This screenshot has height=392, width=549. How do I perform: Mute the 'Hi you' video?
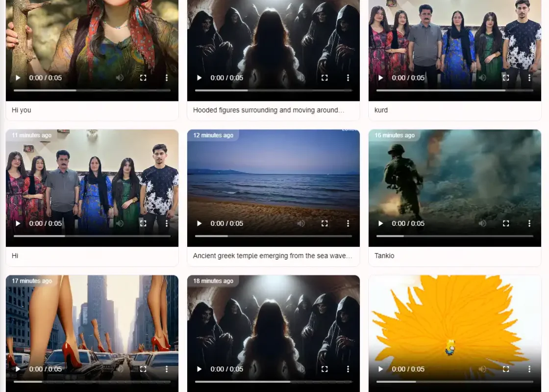click(120, 78)
